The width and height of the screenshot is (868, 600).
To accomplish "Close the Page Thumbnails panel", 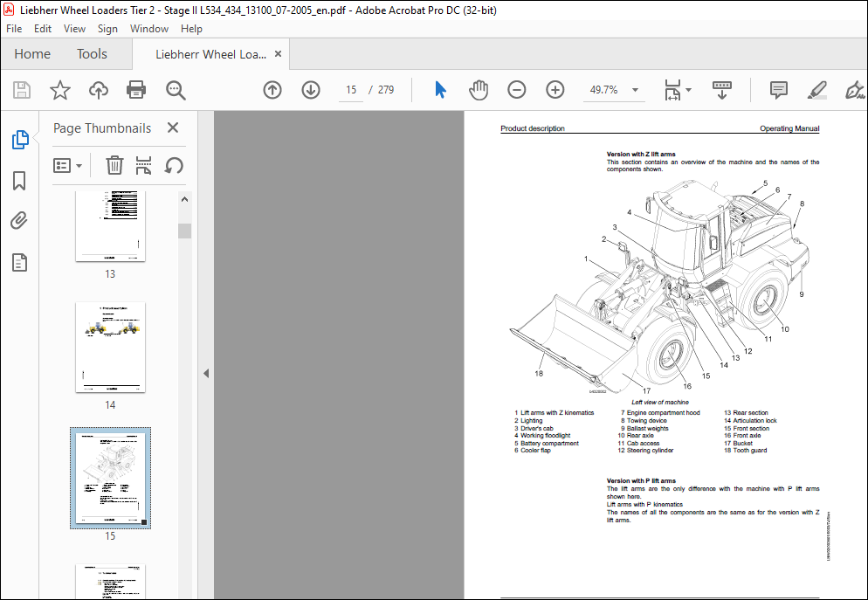I will (x=173, y=128).
